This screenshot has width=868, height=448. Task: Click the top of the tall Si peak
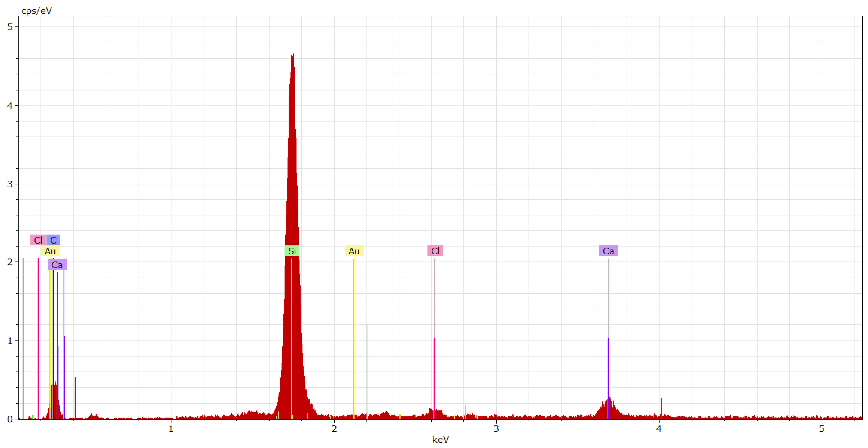point(292,55)
